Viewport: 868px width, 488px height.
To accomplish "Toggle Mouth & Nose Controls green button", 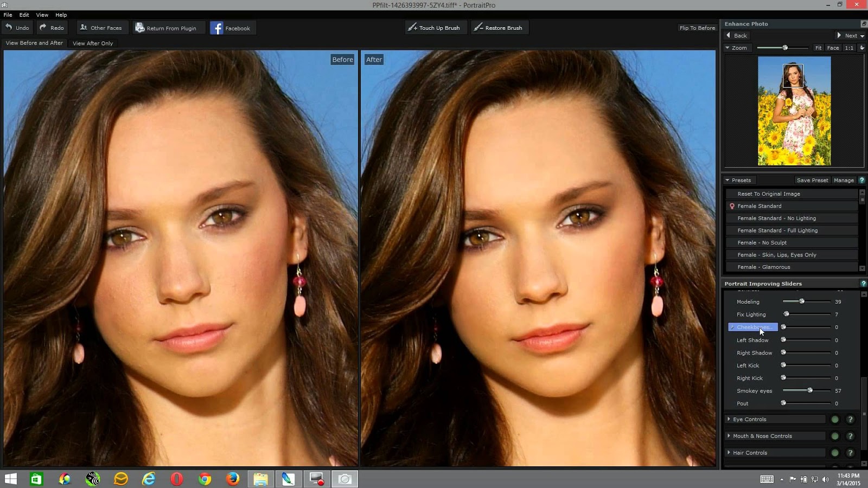I will 835,436.
